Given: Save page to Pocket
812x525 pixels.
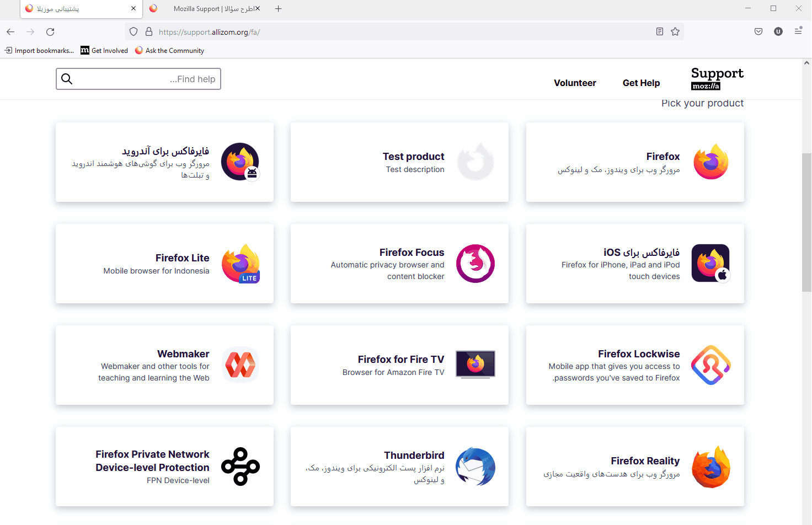Looking at the screenshot, I should pyautogui.click(x=758, y=31).
